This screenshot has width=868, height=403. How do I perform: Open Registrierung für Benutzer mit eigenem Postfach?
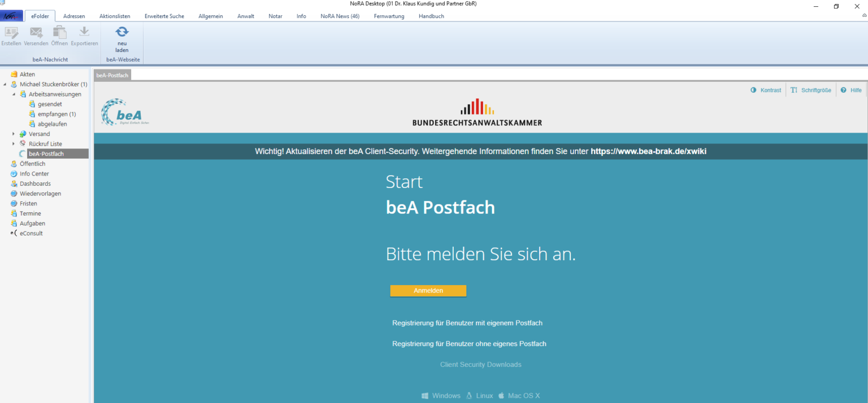(x=467, y=322)
